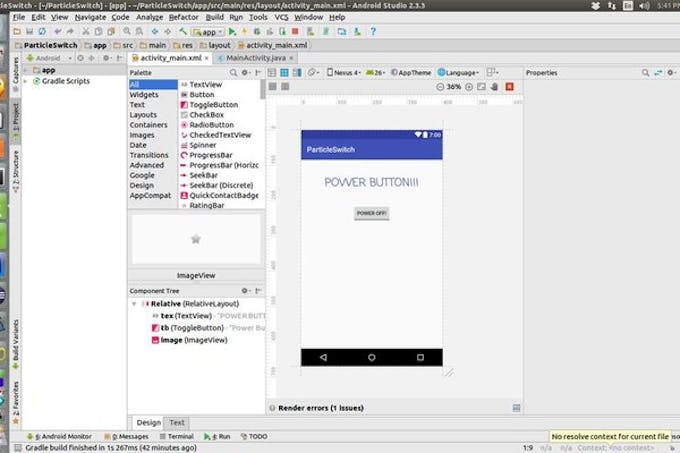The height and width of the screenshot is (453, 680).
Task: Click zoom in plus icon beside 36%
Action: tap(469, 87)
